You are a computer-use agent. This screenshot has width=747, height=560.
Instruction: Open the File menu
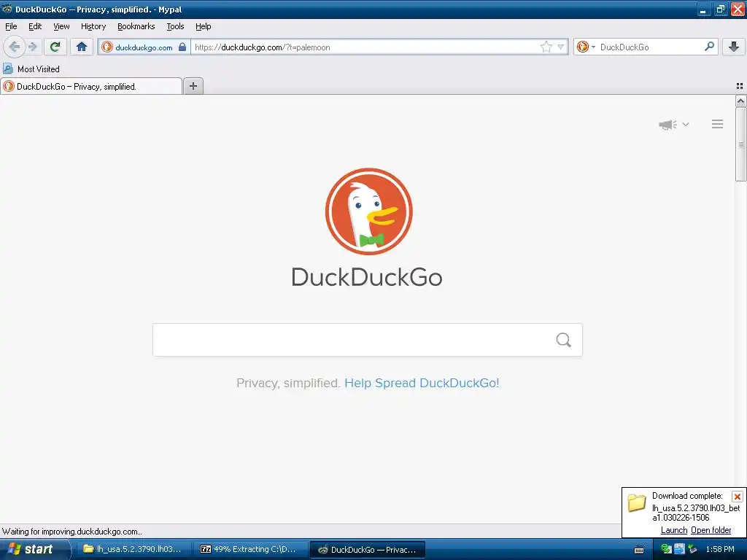click(x=11, y=26)
